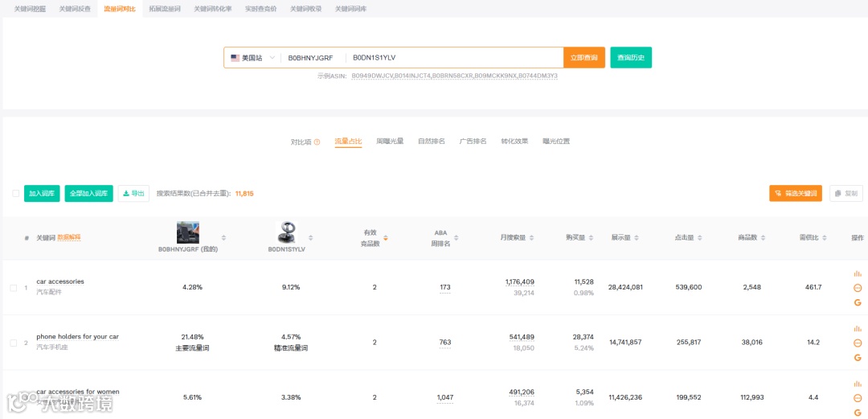Export results with 导出 button
Image resolution: width=868 pixels, height=419 pixels.
click(x=133, y=194)
